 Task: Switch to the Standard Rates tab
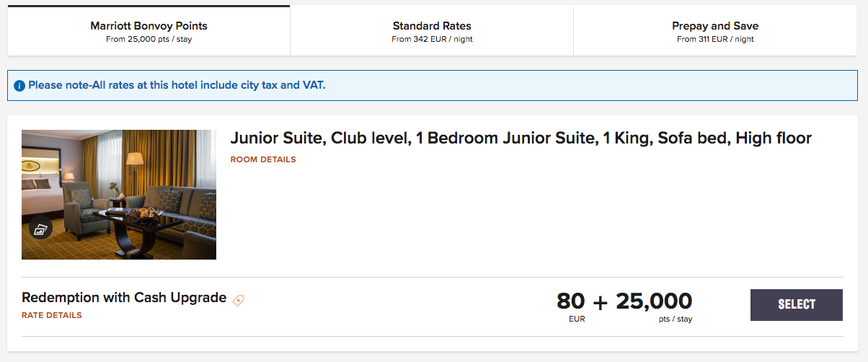[x=432, y=31]
